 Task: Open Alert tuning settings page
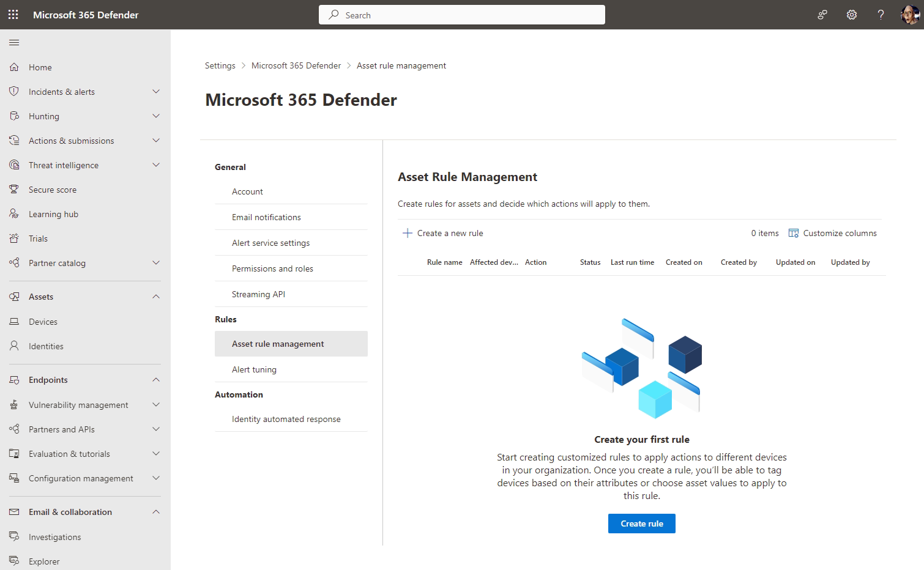(254, 369)
